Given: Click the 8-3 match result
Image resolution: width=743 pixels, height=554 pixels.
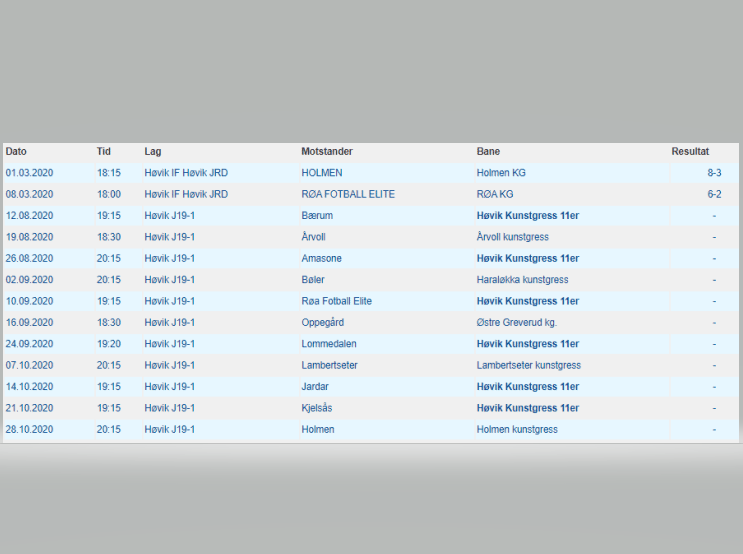Looking at the screenshot, I should click(x=714, y=173).
